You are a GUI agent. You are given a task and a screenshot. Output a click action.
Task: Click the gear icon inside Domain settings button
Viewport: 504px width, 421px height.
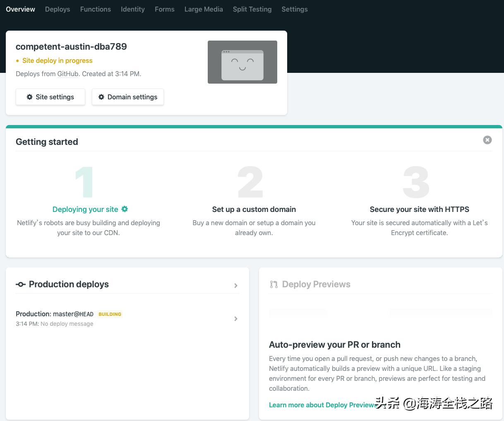[x=101, y=97]
